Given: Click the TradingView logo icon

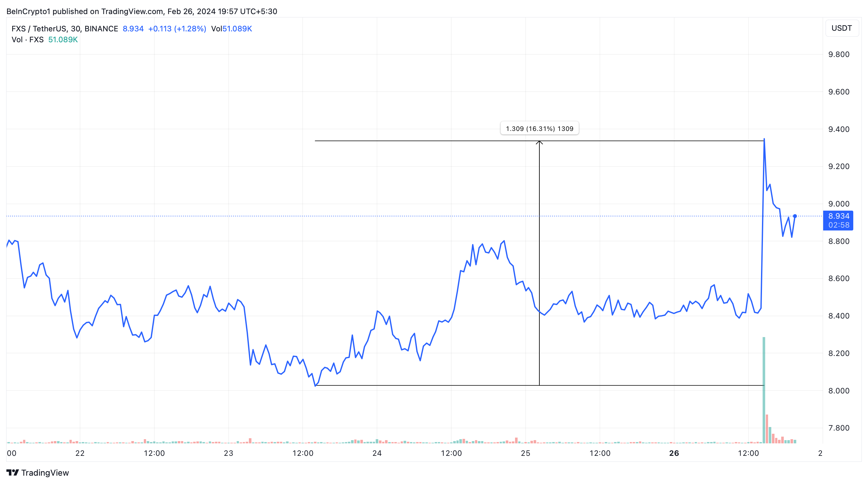Looking at the screenshot, I should click(x=13, y=472).
